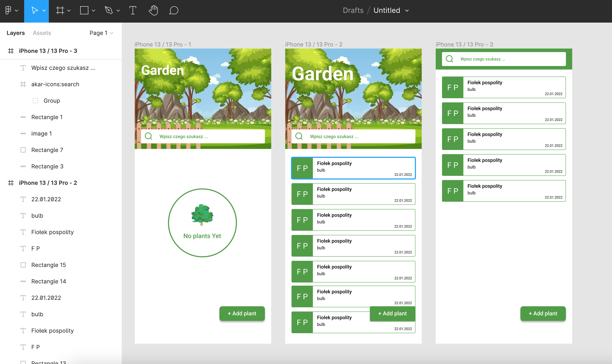This screenshot has width=612, height=364.
Task: Click the Drafts breadcrumb
Action: pos(353,10)
